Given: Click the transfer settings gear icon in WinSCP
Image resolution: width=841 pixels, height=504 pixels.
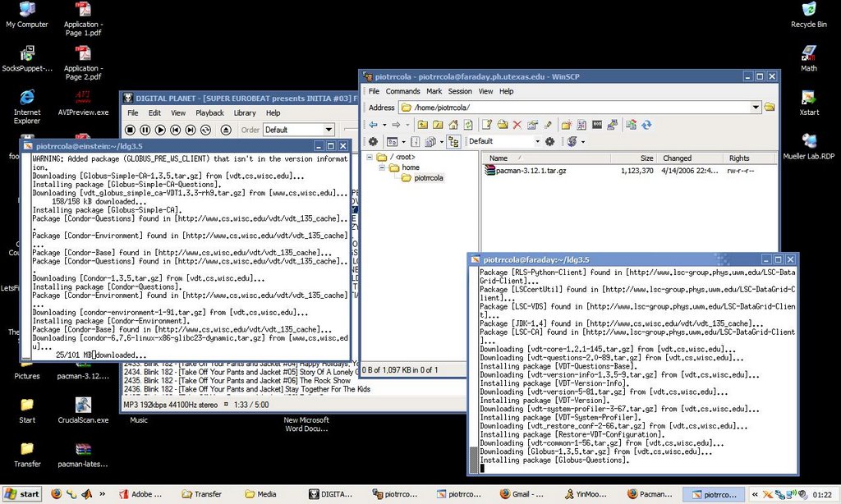Looking at the screenshot, I should click(x=549, y=141).
